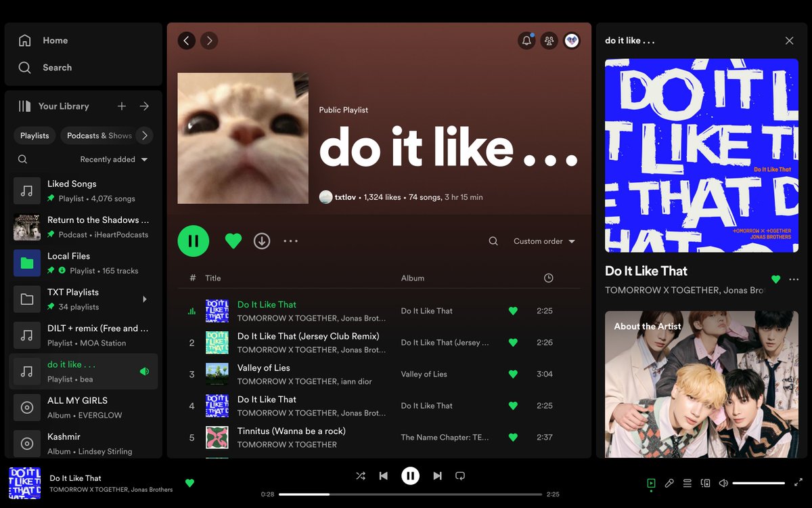
Task: Unlike the playlist with the large heart
Action: point(233,240)
